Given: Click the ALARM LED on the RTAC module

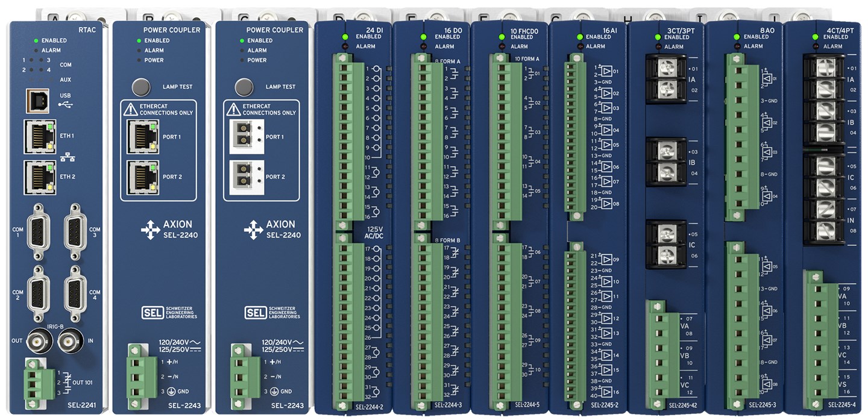Looking at the screenshot, I should [x=36, y=50].
